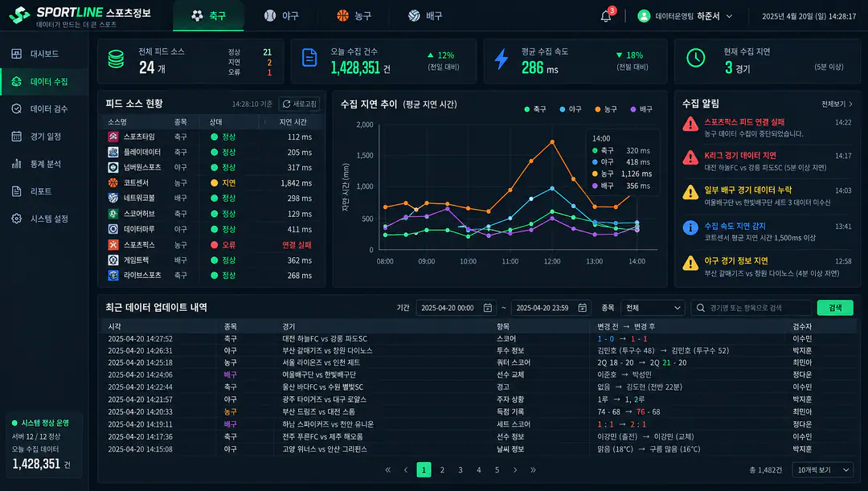Go to page 2
Screen dimensions: 868x491
442,470
